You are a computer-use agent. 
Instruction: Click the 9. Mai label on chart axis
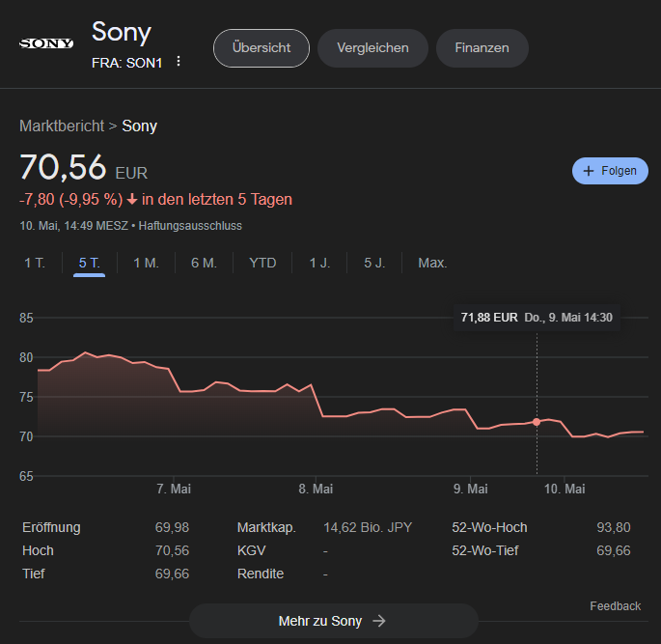[471, 489]
